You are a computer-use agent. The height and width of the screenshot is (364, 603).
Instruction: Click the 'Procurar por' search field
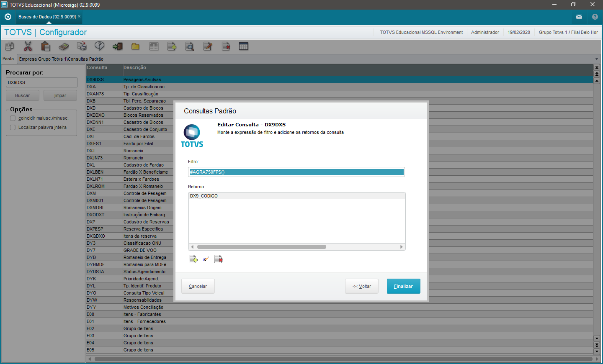click(x=42, y=82)
